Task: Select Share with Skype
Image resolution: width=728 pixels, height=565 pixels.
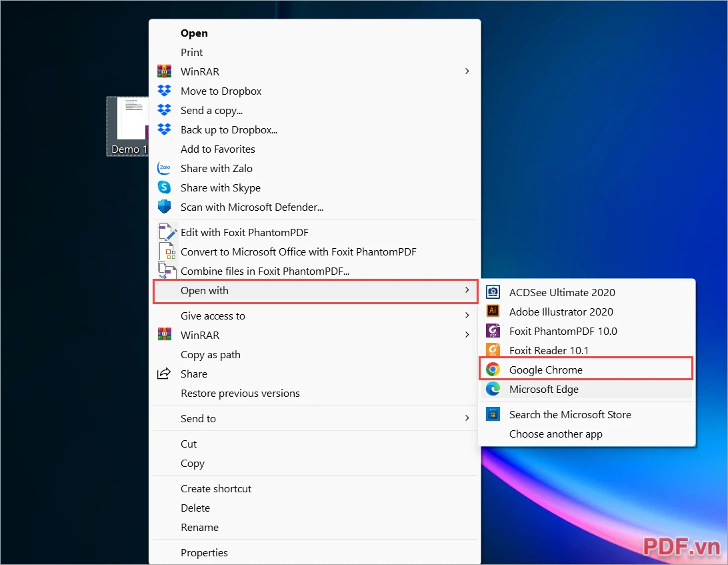Action: 315,187
